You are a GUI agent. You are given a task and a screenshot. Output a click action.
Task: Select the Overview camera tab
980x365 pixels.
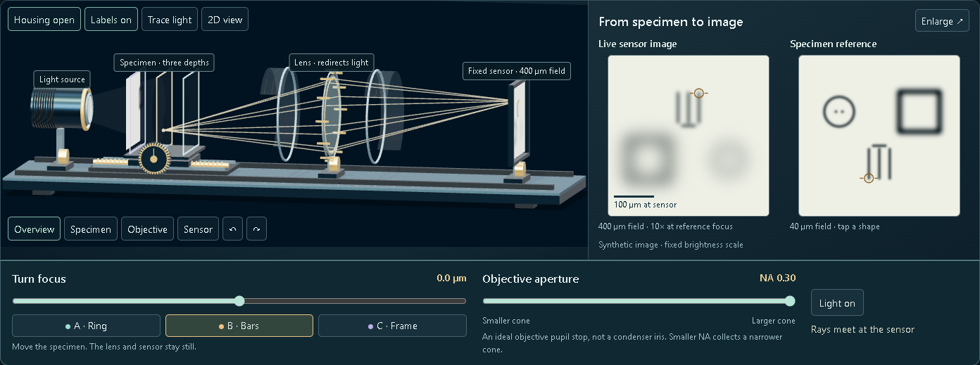tap(34, 229)
